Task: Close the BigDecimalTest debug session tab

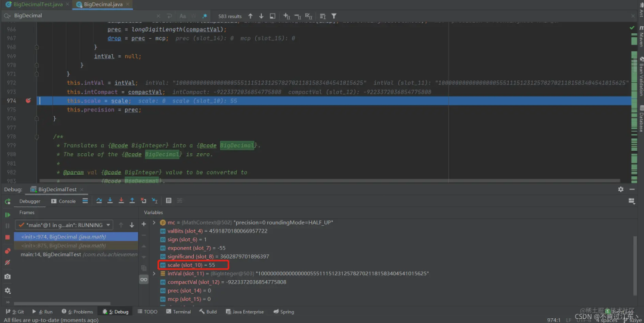Action: click(x=82, y=189)
